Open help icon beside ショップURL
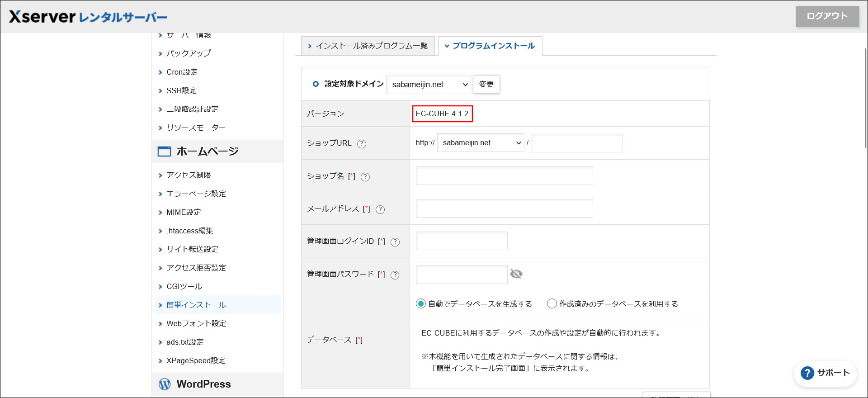This screenshot has height=398, width=868. (x=362, y=144)
